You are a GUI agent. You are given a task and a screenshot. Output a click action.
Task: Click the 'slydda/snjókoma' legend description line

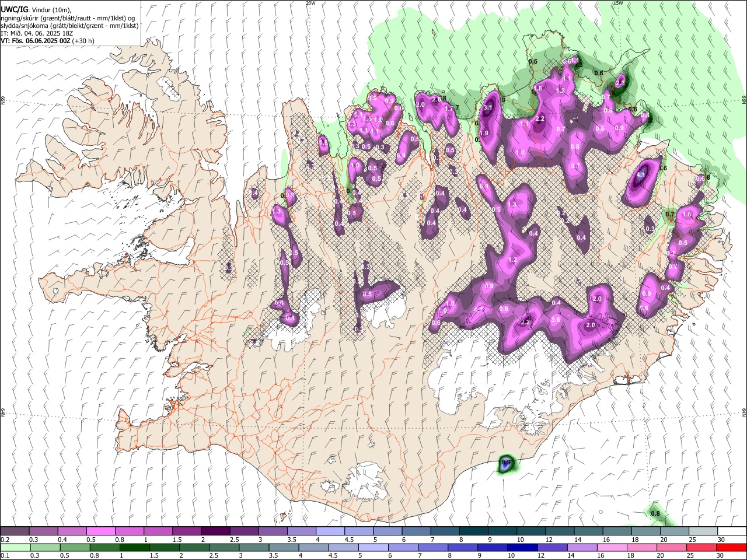tap(69, 26)
